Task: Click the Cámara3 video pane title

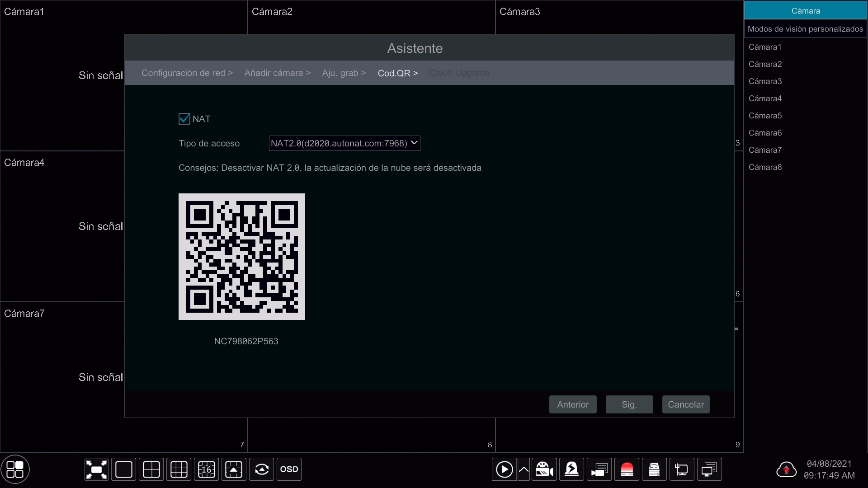Action: [520, 12]
